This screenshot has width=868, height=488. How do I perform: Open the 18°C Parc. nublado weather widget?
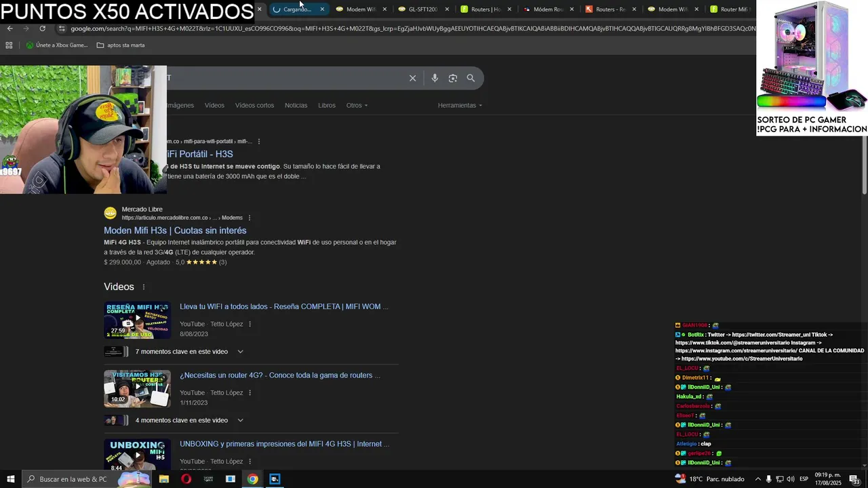tap(710, 479)
